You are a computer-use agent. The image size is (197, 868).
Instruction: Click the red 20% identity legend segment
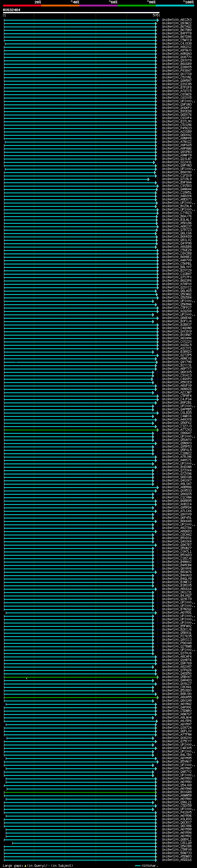click(22, 6)
